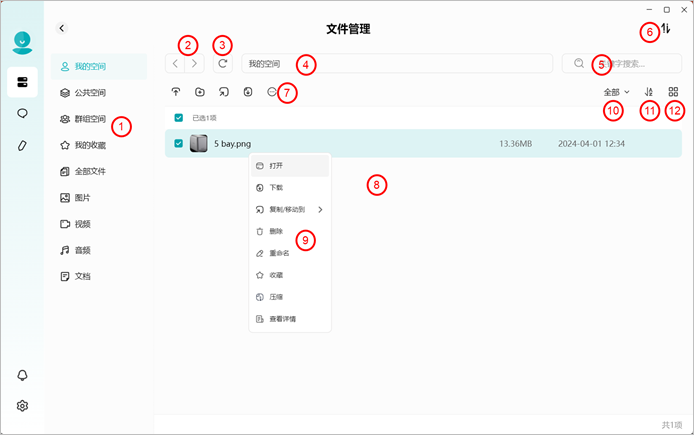Expand the 复制/移动到 submenu arrow
The height and width of the screenshot is (435, 694).
[x=320, y=209]
